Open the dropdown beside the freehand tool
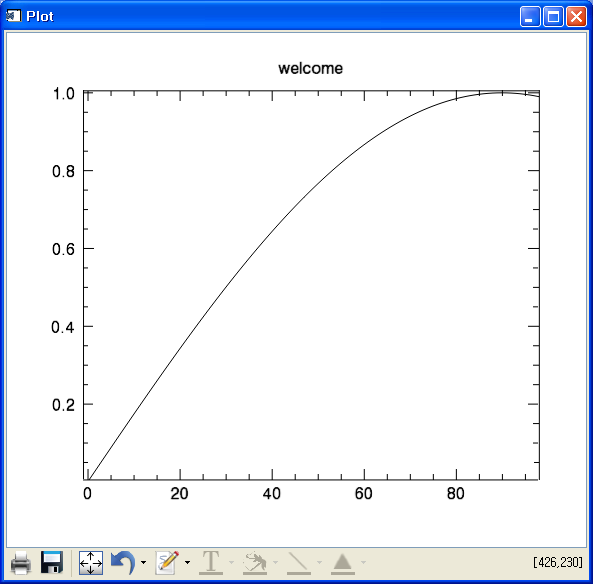The height and width of the screenshot is (584, 593). coord(275,562)
